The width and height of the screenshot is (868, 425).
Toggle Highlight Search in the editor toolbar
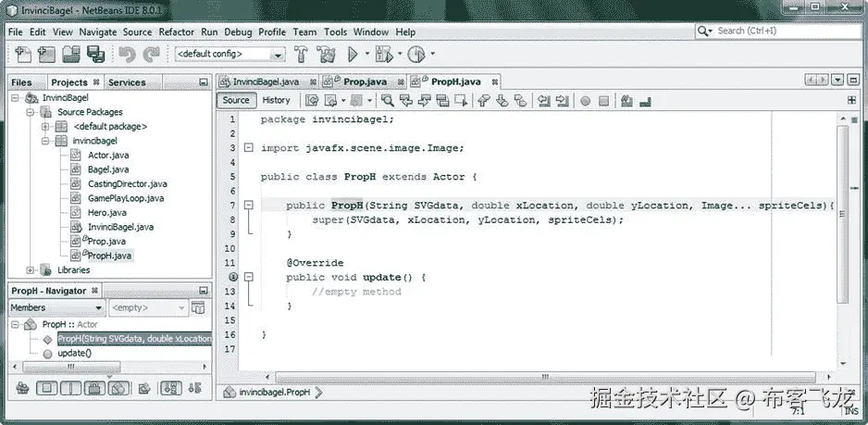coord(442,100)
